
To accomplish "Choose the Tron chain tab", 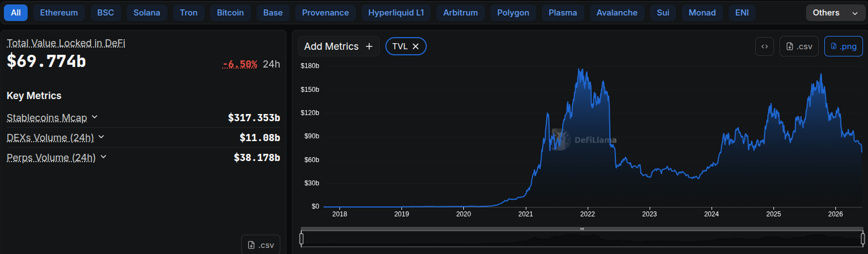I will (x=189, y=13).
